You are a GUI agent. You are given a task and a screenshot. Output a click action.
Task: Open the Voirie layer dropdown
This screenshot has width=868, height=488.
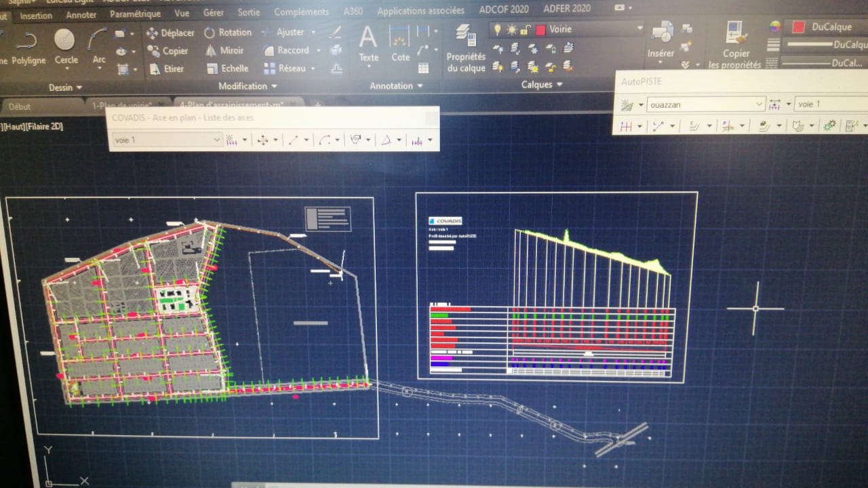tap(639, 28)
